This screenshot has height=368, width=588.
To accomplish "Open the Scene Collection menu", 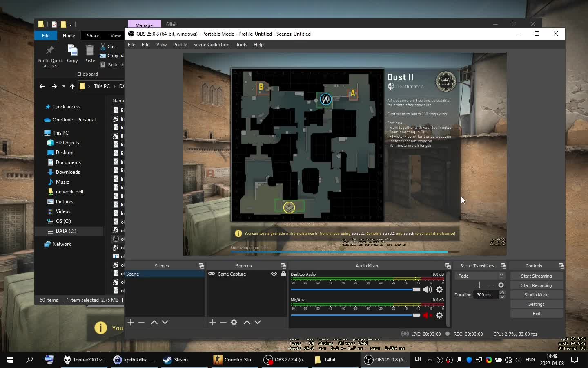I will click(212, 45).
